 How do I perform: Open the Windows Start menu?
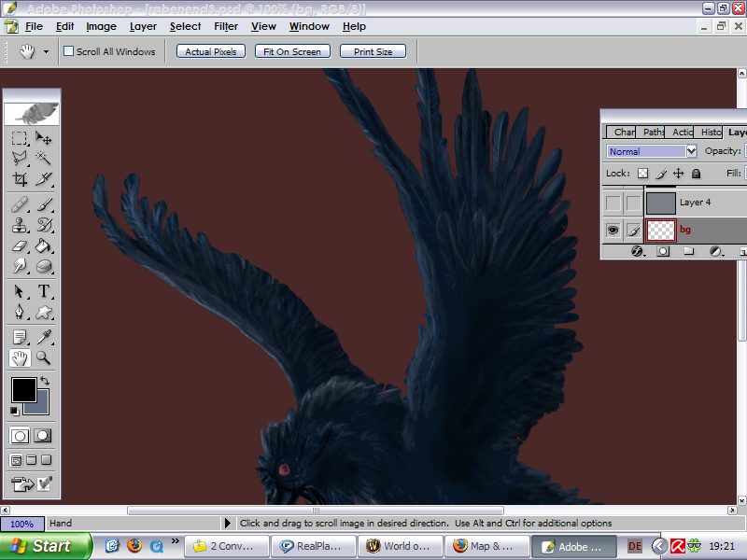(46, 546)
